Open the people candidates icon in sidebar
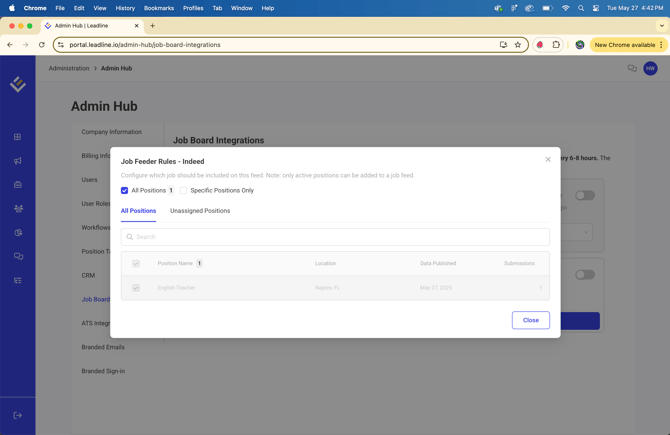This screenshot has width=670, height=435. (x=18, y=209)
